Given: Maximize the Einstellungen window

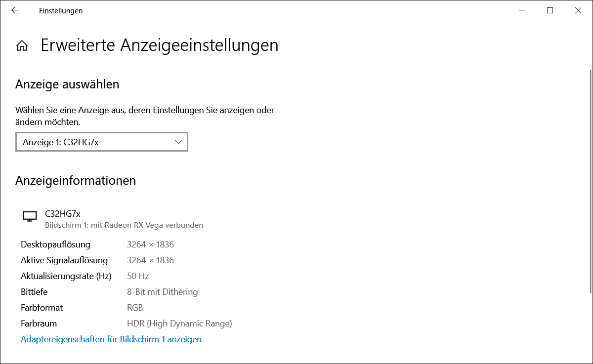Looking at the screenshot, I should point(550,10).
